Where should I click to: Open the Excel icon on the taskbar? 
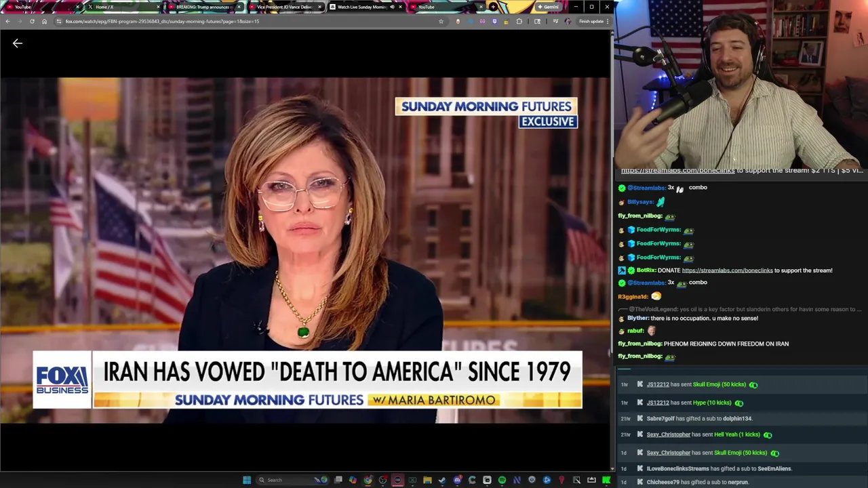pyautogui.click(x=412, y=480)
